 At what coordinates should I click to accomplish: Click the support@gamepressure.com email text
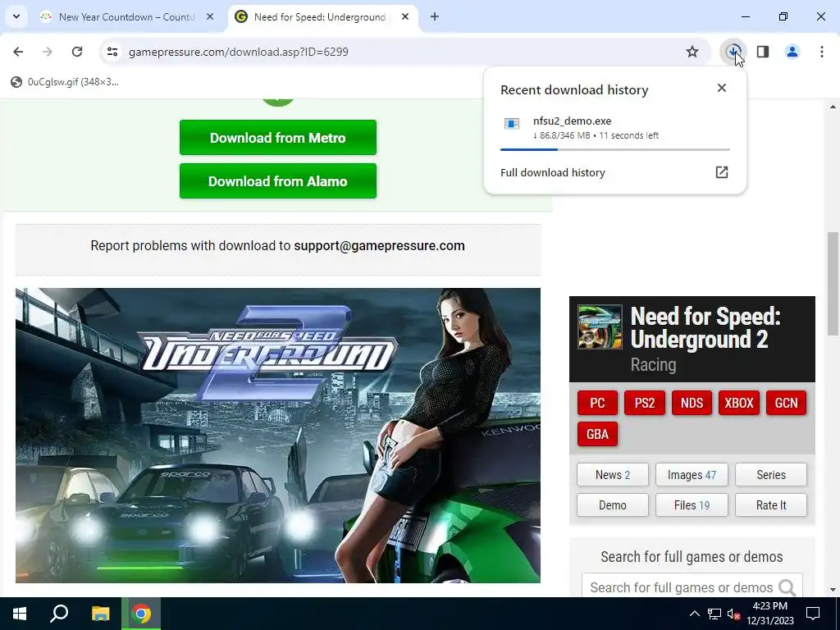tap(379, 245)
